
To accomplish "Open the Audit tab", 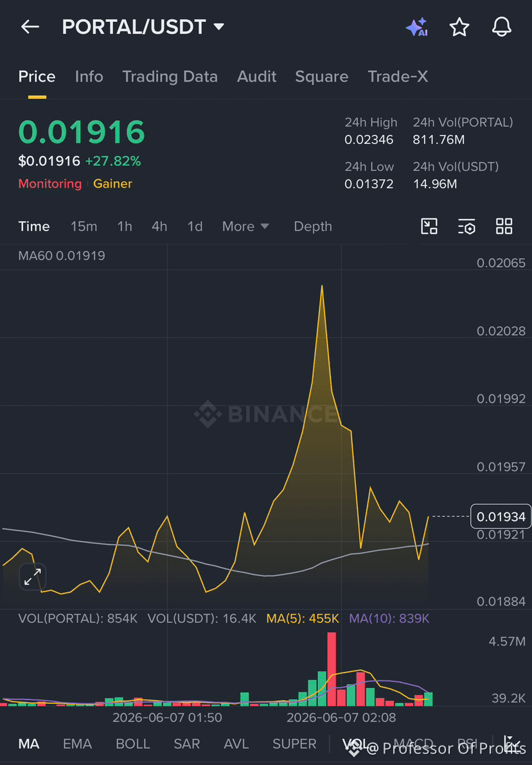I will [257, 76].
